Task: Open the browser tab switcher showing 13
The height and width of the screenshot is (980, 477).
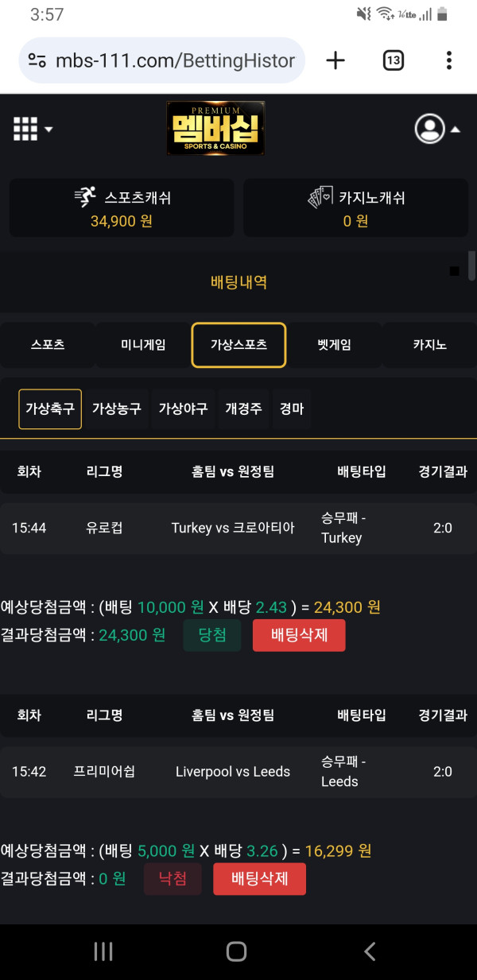Action: (393, 60)
